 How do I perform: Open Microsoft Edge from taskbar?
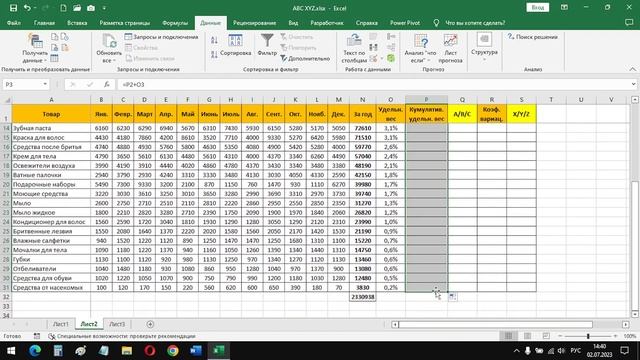pyautogui.click(x=35, y=351)
